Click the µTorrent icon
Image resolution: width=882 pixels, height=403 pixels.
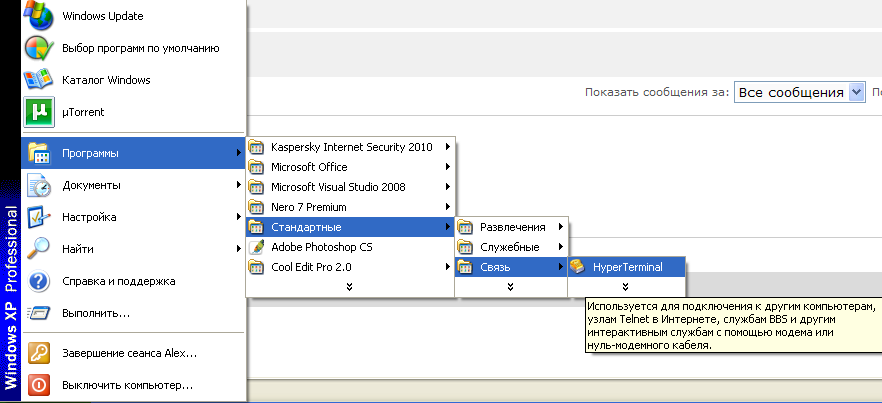[x=38, y=111]
